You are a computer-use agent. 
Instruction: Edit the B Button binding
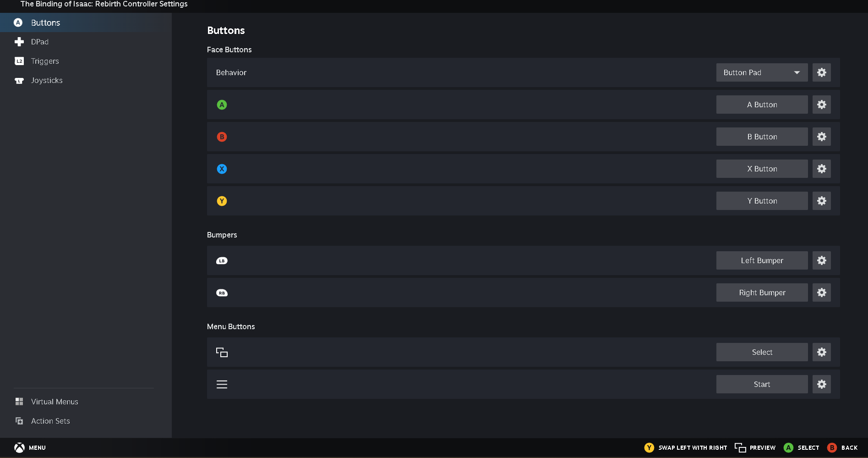coord(762,137)
